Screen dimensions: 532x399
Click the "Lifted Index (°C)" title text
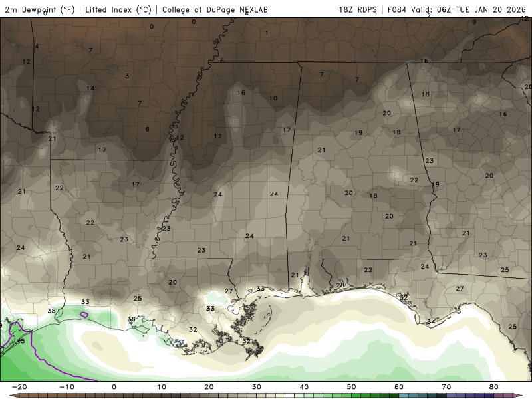118,9
